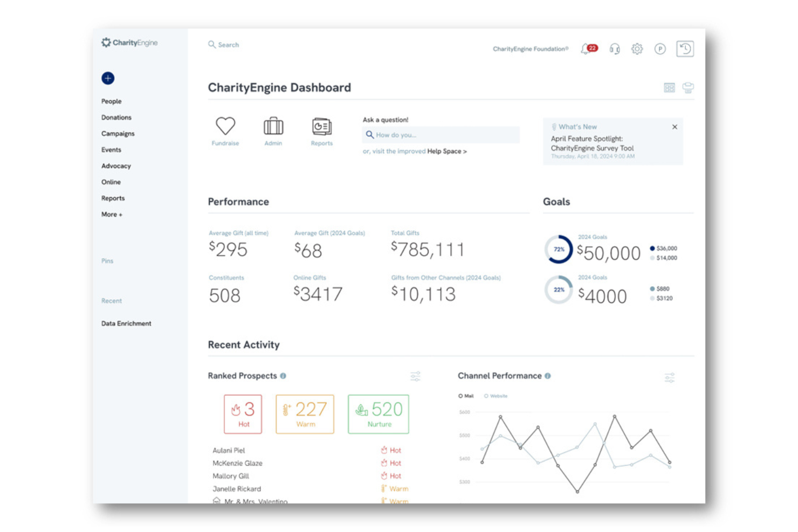Click the $68 Average Gift 2024 value
This screenshot has width=798, height=532.
[308, 251]
